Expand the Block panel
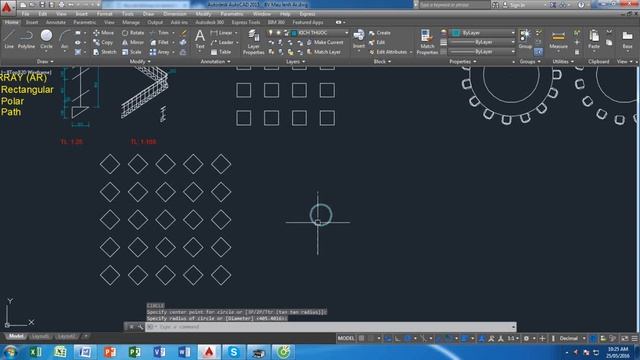The width and height of the screenshot is (640, 360). point(382,62)
